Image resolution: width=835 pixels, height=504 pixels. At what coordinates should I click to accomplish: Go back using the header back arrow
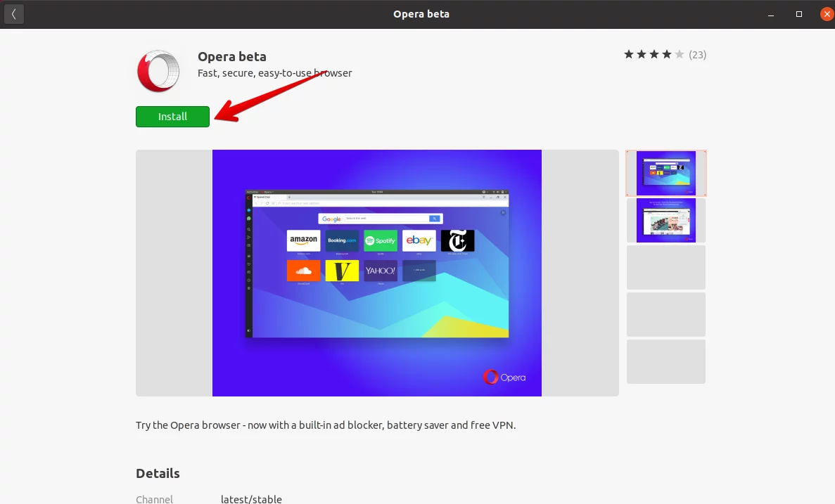tap(14, 14)
